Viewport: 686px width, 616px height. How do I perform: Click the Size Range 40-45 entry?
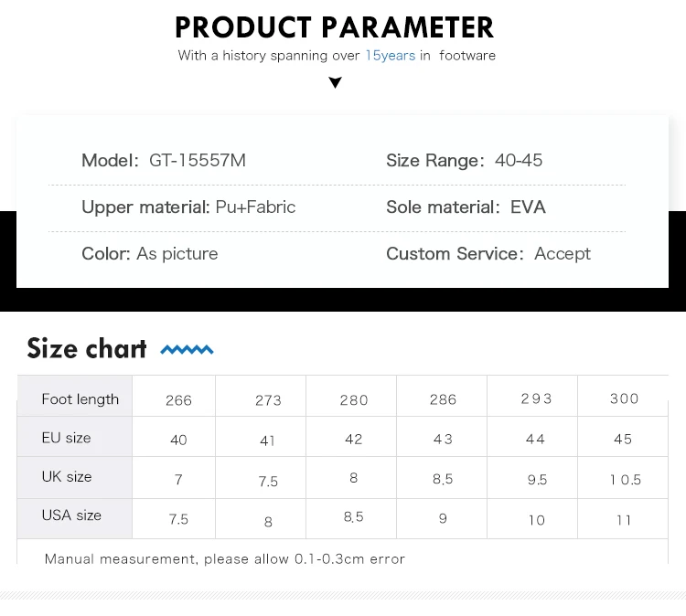(x=464, y=161)
